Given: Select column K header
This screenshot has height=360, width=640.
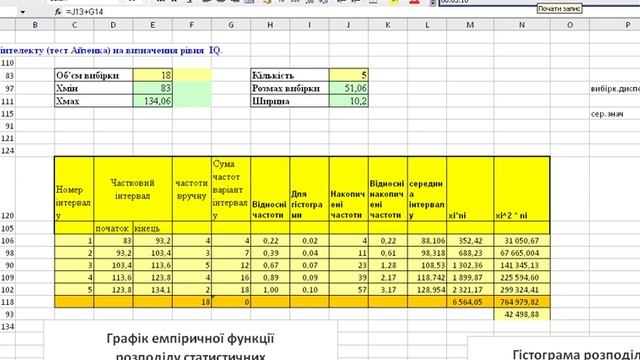Looking at the screenshot, I should click(x=388, y=25).
